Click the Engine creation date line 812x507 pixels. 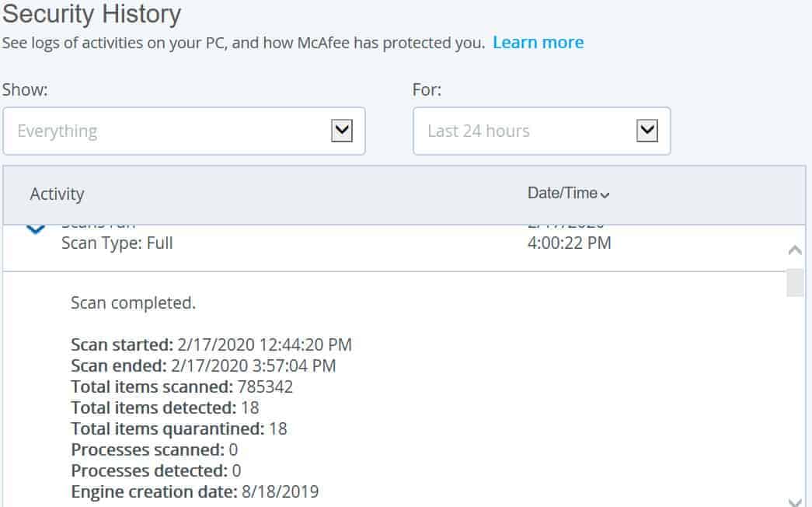195,491
